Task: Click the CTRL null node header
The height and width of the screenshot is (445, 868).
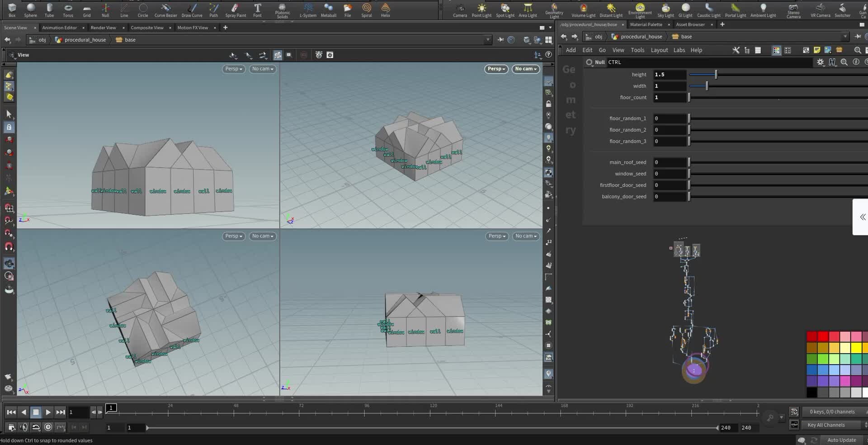Action: point(615,62)
